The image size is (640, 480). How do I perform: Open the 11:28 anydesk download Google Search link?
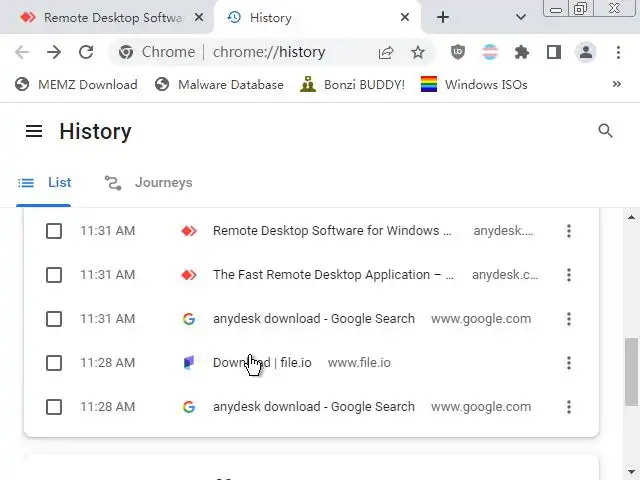coord(313,407)
